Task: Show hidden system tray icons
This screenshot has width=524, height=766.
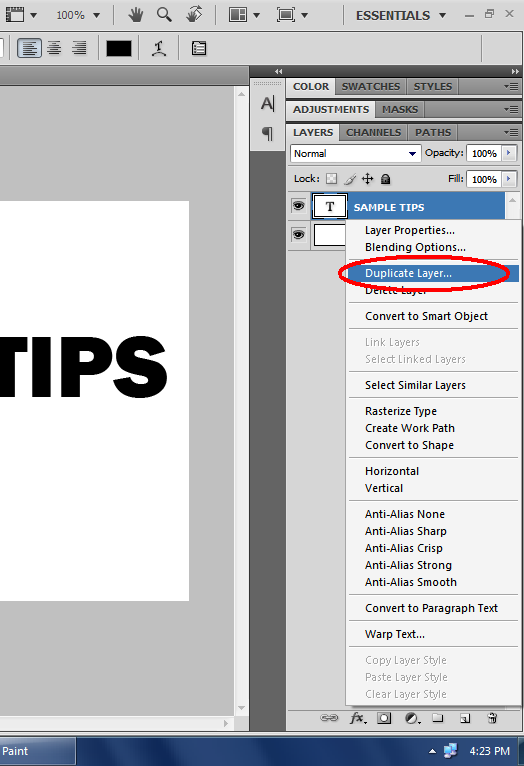Action: 432,751
